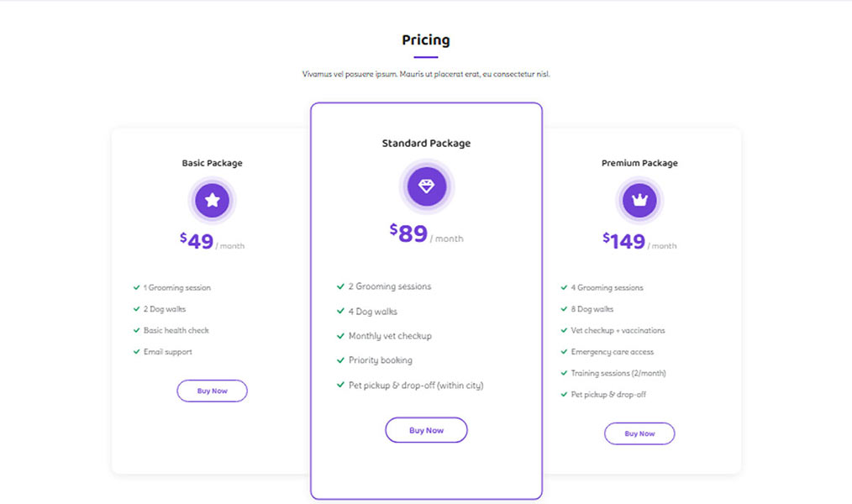852x504 pixels.
Task: Click checkmark beside 1 Grooming session
Action: [136, 287]
